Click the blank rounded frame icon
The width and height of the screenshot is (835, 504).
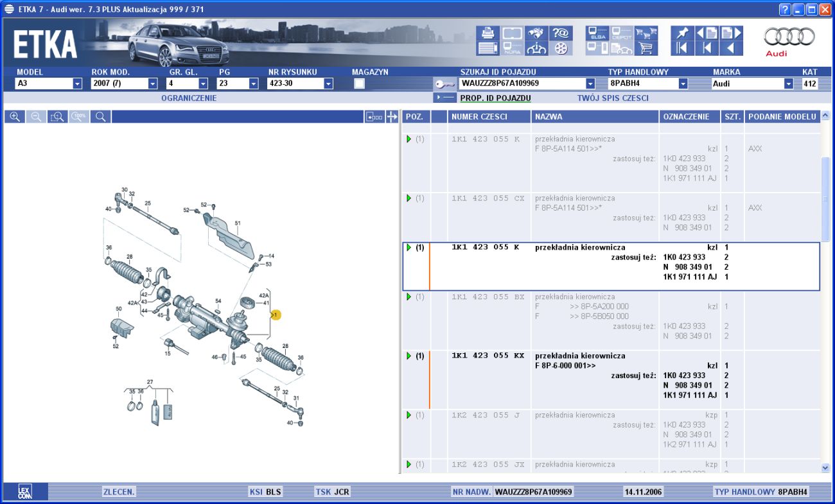512,33
